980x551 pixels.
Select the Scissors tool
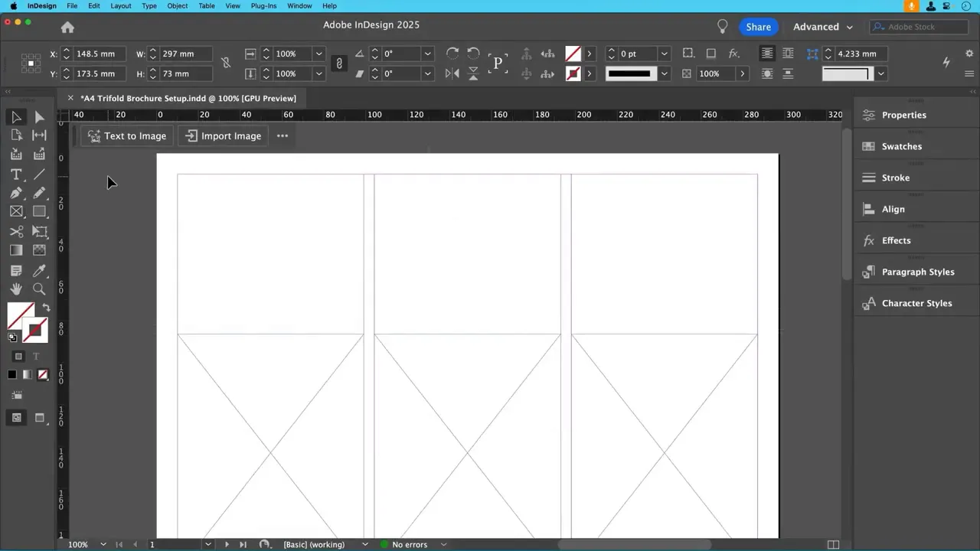click(x=16, y=231)
